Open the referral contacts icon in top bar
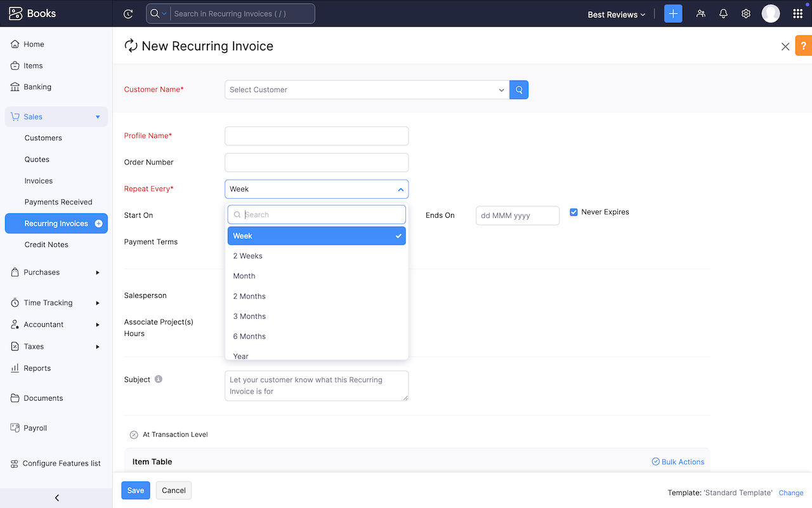 [x=700, y=13]
